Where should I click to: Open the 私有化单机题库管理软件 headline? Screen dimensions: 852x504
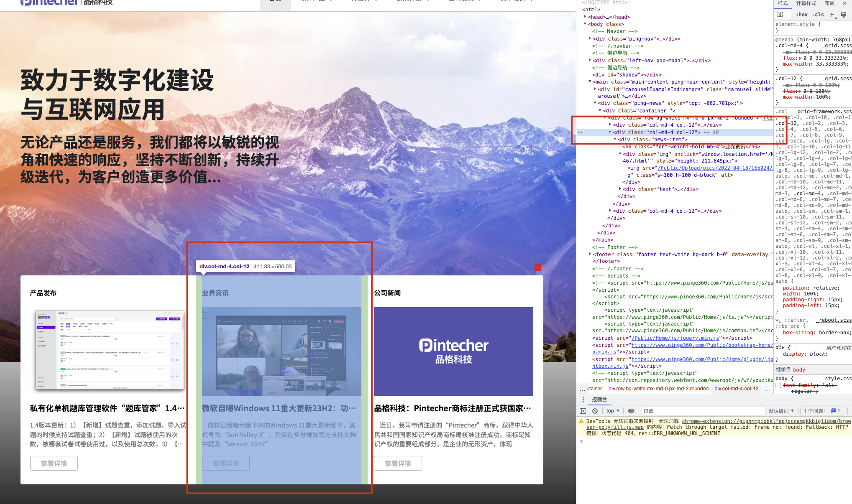[x=107, y=408]
